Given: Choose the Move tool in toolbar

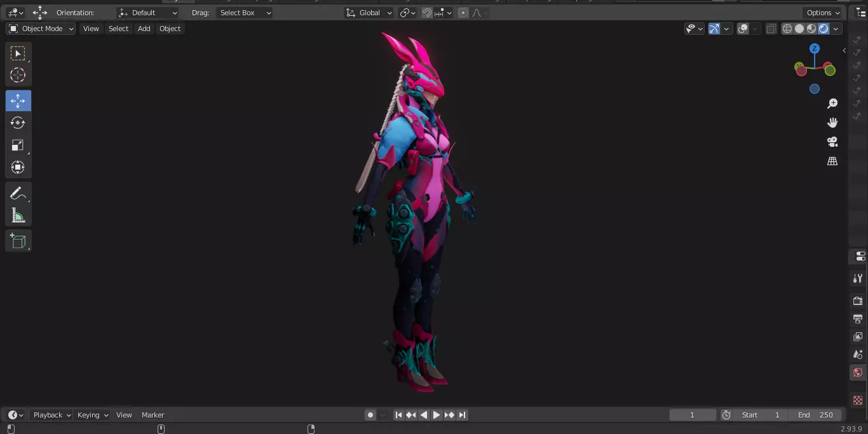Looking at the screenshot, I should pyautogui.click(x=18, y=101).
